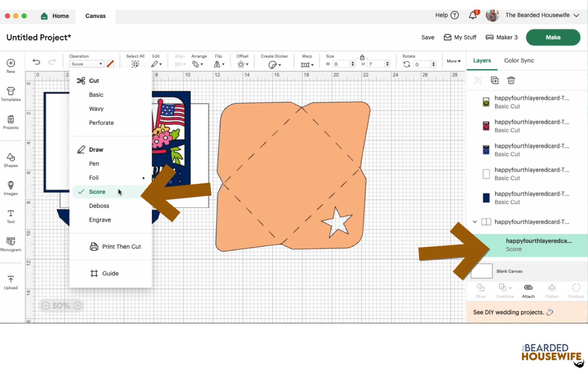Choose Guide operation
Image resolution: width=588 pixels, height=374 pixels.
(x=104, y=274)
